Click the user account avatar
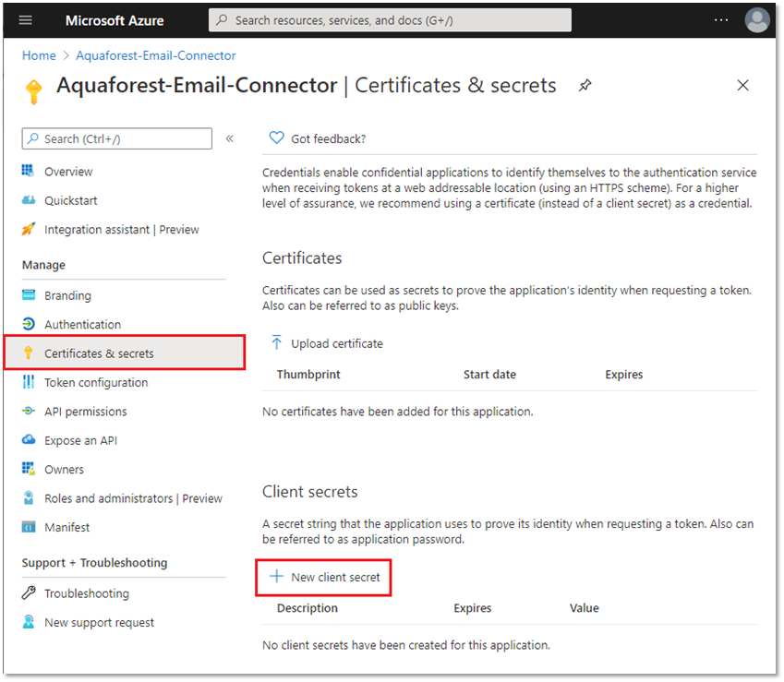 point(756,19)
